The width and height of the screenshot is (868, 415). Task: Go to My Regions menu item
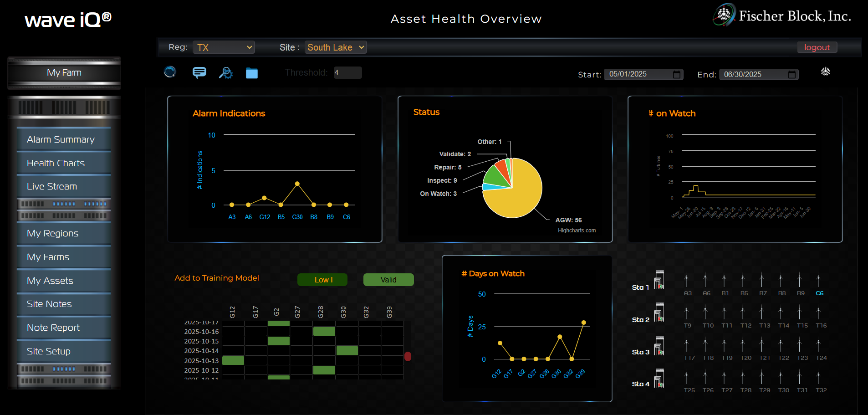pyautogui.click(x=64, y=233)
